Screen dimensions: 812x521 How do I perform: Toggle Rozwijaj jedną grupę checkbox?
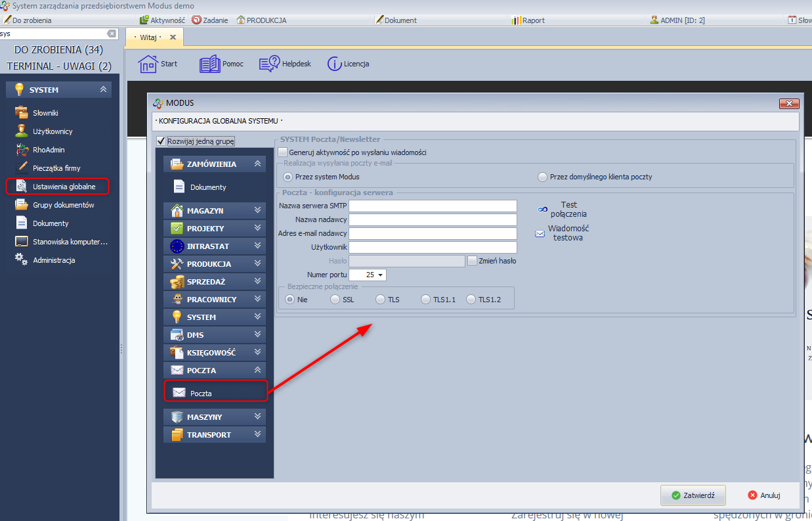[x=161, y=141]
